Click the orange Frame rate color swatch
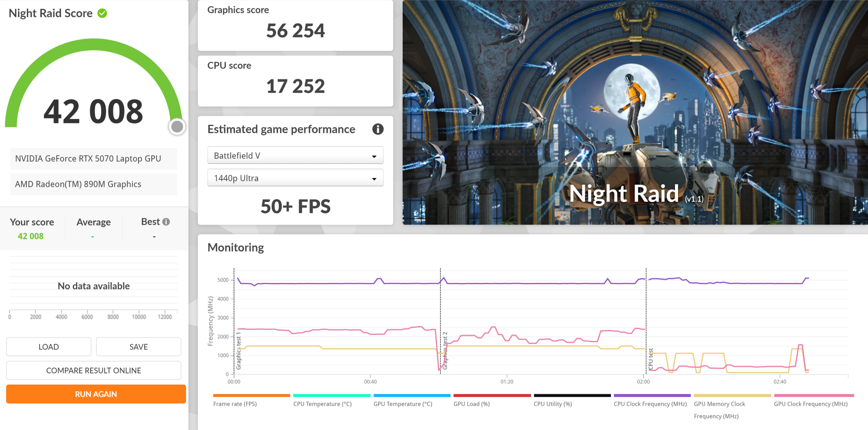 click(x=252, y=395)
